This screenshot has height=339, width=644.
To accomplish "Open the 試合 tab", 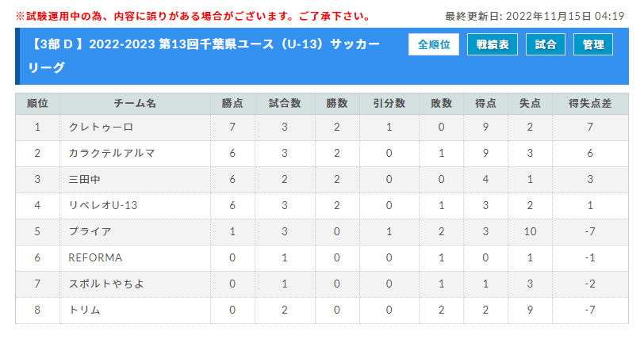I will (546, 44).
